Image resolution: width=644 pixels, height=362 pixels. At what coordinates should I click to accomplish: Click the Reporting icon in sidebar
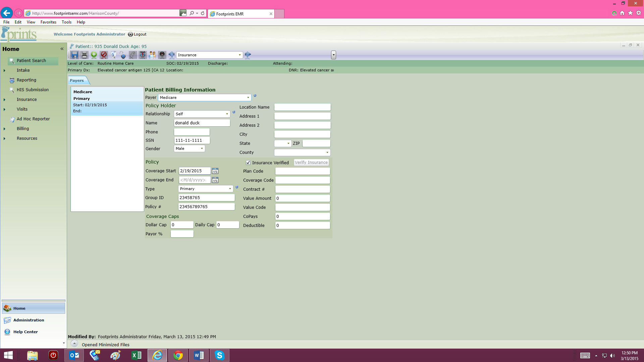(12, 80)
